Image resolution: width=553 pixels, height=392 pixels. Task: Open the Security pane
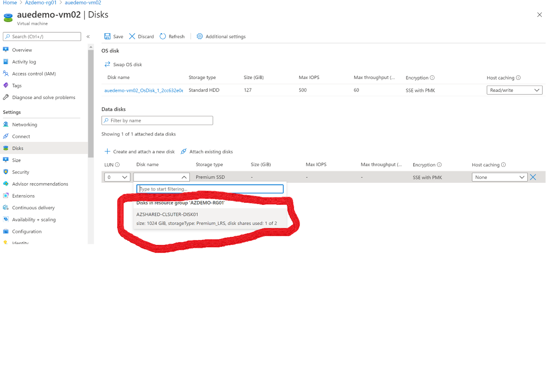pos(20,172)
